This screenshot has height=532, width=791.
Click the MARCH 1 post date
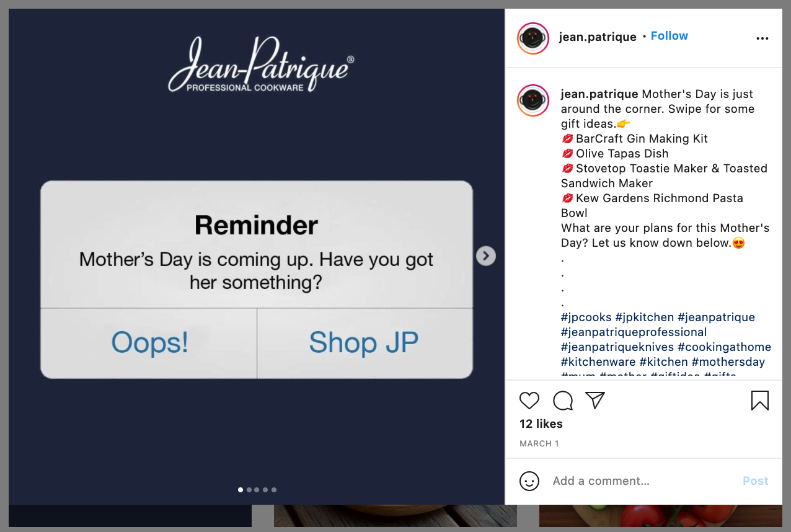539,444
